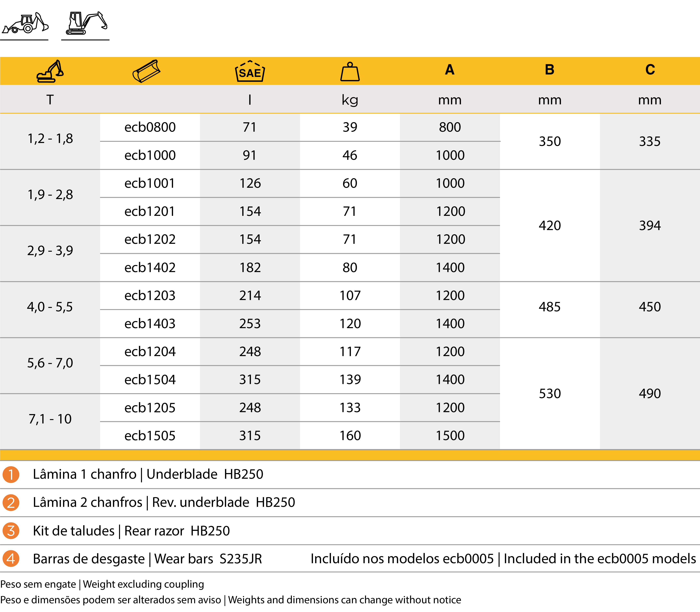Click model ecb0800 cell
Image resolution: width=700 pixels, height=612 pixels.
[150, 127]
